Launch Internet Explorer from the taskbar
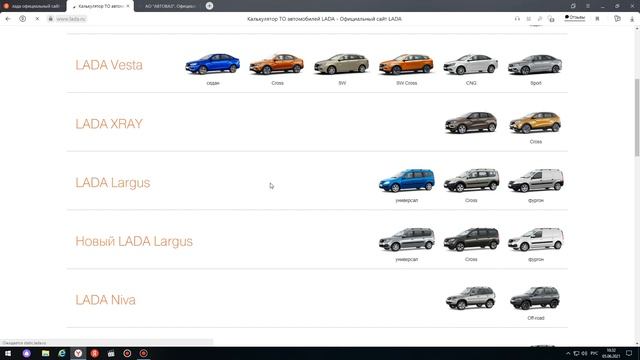The width and height of the screenshot is (640, 360). coord(62,353)
